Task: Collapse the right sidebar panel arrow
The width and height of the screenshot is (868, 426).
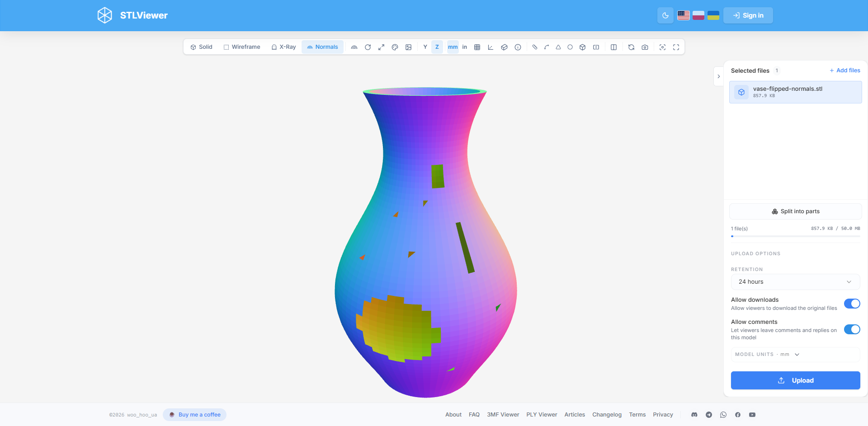Action: (x=719, y=76)
